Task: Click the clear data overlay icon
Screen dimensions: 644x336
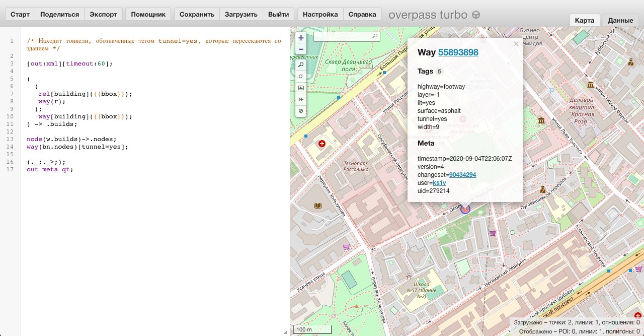Action: (301, 110)
